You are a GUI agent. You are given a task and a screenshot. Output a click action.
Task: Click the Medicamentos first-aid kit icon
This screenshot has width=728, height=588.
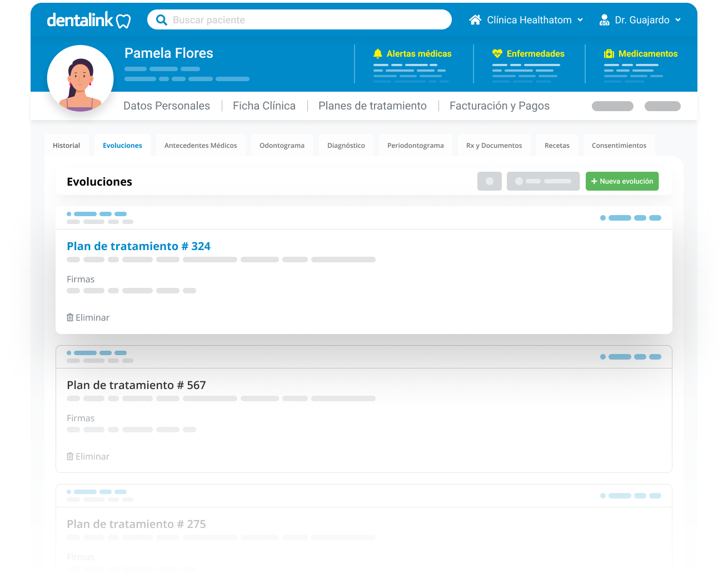click(609, 54)
